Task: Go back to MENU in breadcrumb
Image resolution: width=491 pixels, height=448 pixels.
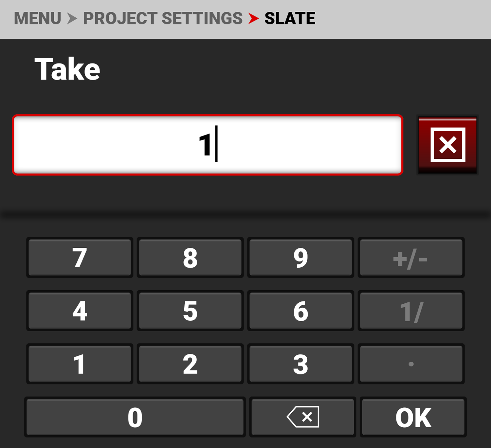Action: pos(38,18)
